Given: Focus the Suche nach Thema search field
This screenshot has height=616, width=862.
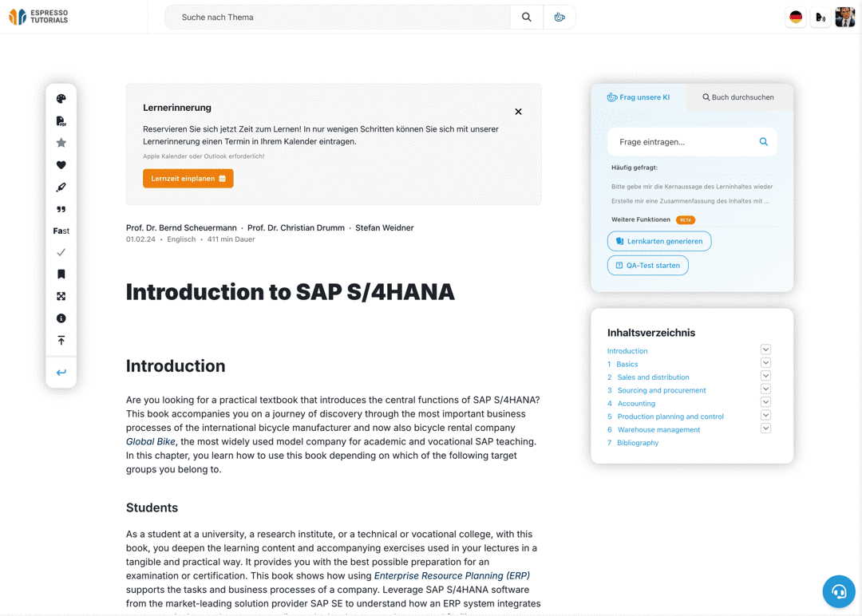Looking at the screenshot, I should coord(338,17).
